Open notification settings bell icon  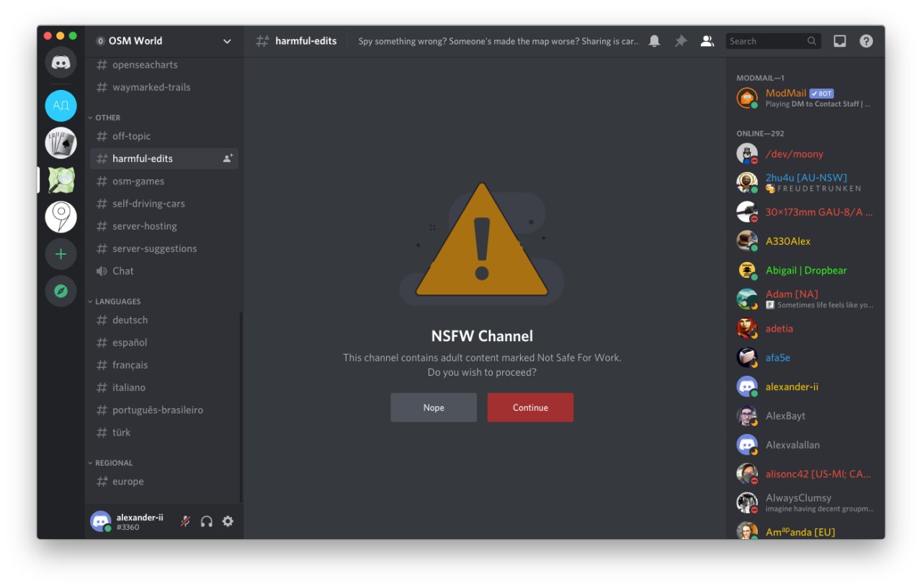[x=654, y=41]
